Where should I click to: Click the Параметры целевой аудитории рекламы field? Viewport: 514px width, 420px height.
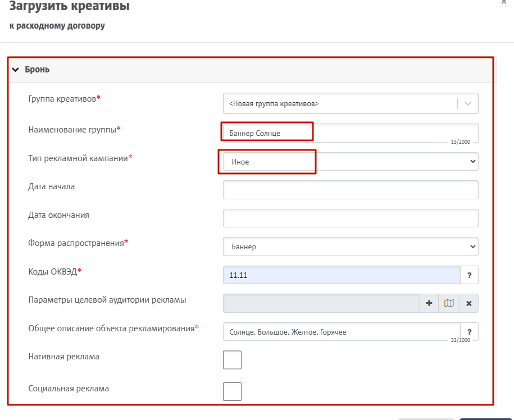coord(321,303)
